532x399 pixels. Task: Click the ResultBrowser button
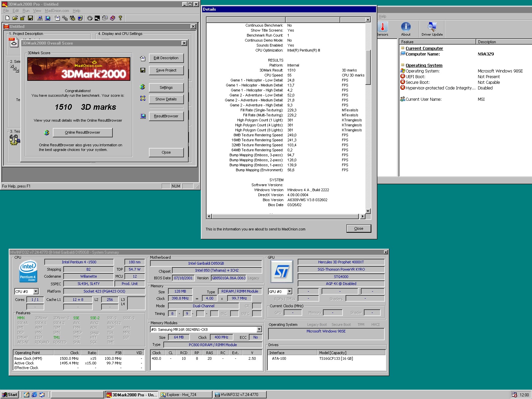pos(166,116)
